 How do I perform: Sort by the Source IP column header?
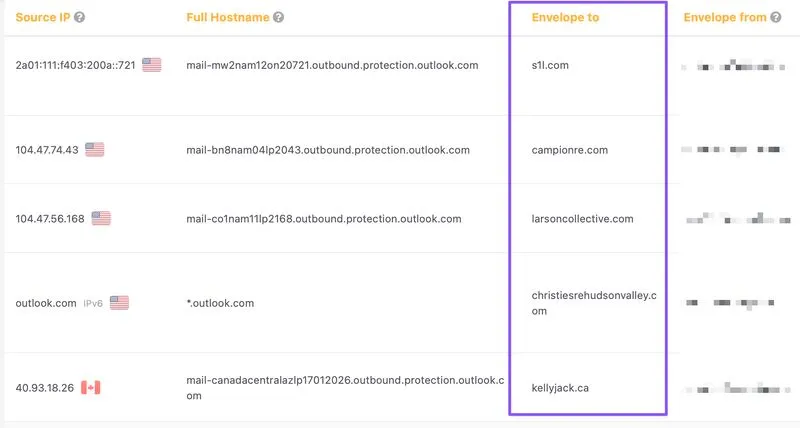click(x=43, y=17)
